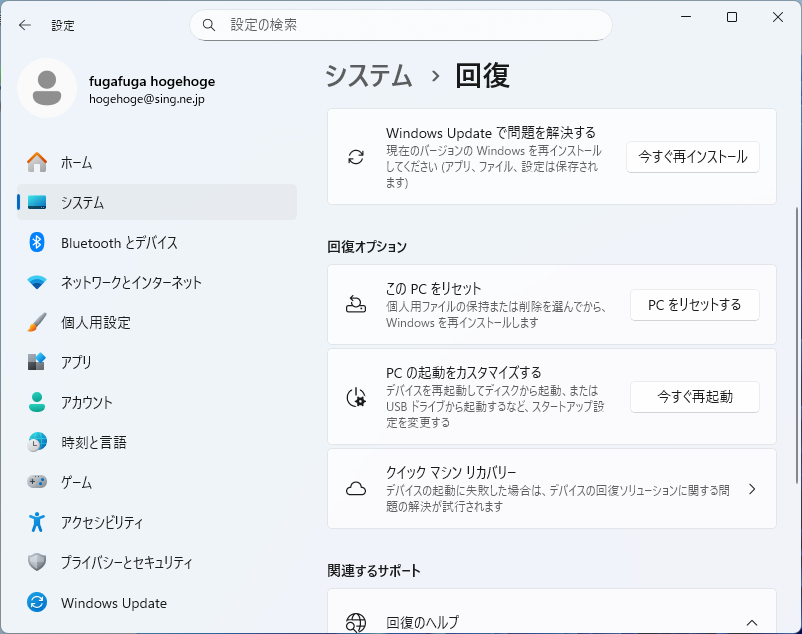Viewport: 802px width, 634px height.
Task: Click the Home house icon in sidebar
Action: [37, 162]
